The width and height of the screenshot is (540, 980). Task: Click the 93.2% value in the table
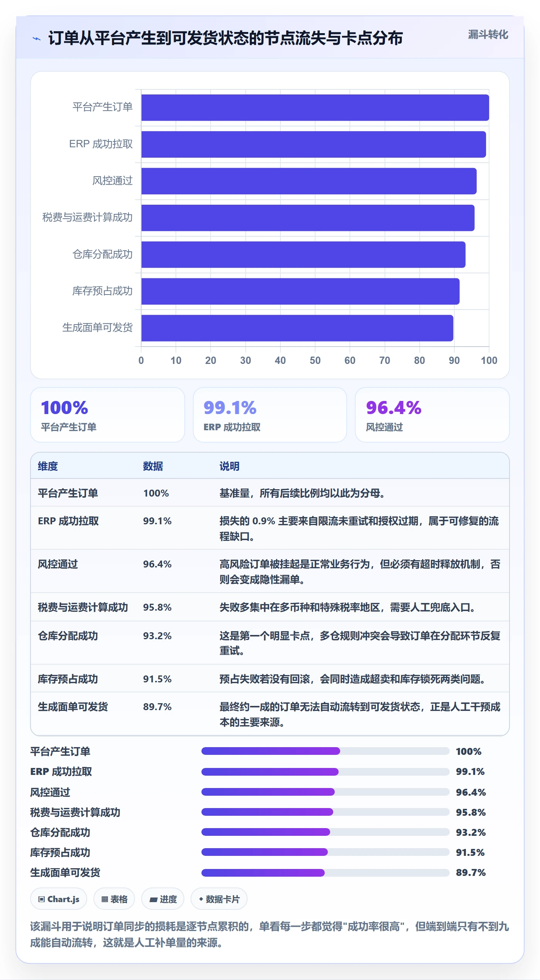pos(157,636)
